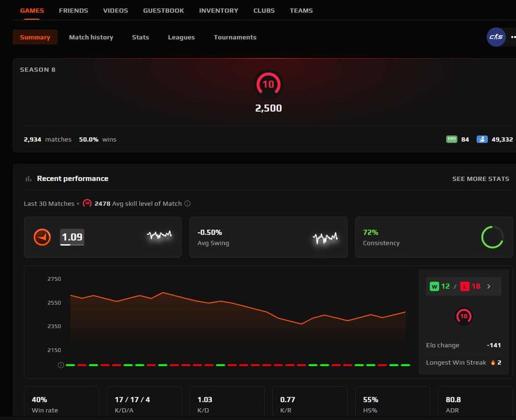
Task: Click the flame icon next to win streak
Action: tap(493, 362)
